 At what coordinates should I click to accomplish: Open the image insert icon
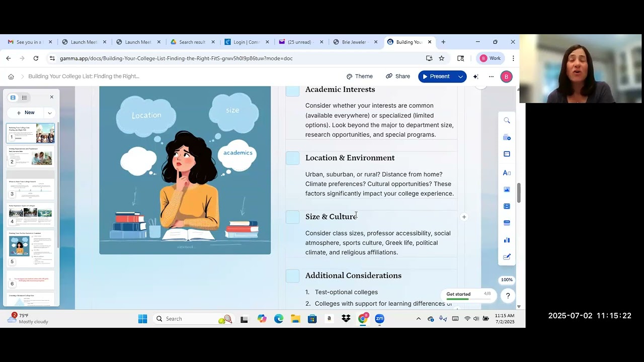pos(507,190)
